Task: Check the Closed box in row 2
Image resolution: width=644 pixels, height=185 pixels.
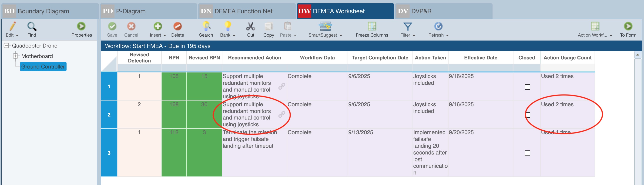Action: (527, 115)
